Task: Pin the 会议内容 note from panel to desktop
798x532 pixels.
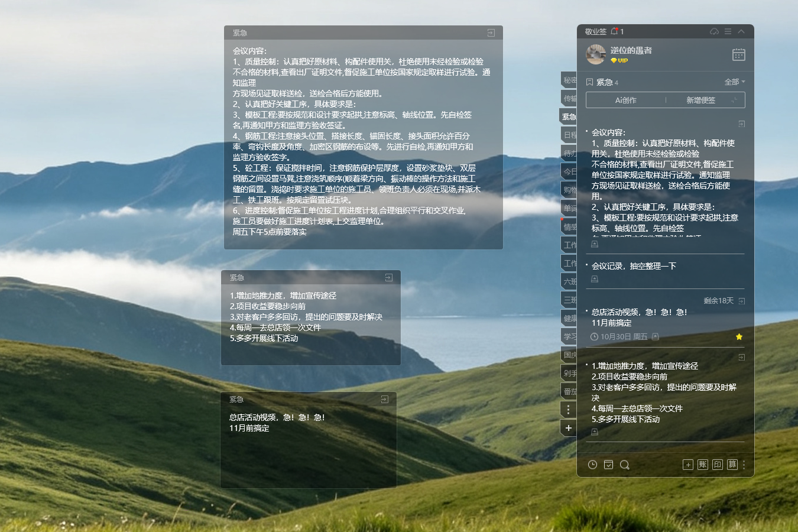Action: coord(741,124)
